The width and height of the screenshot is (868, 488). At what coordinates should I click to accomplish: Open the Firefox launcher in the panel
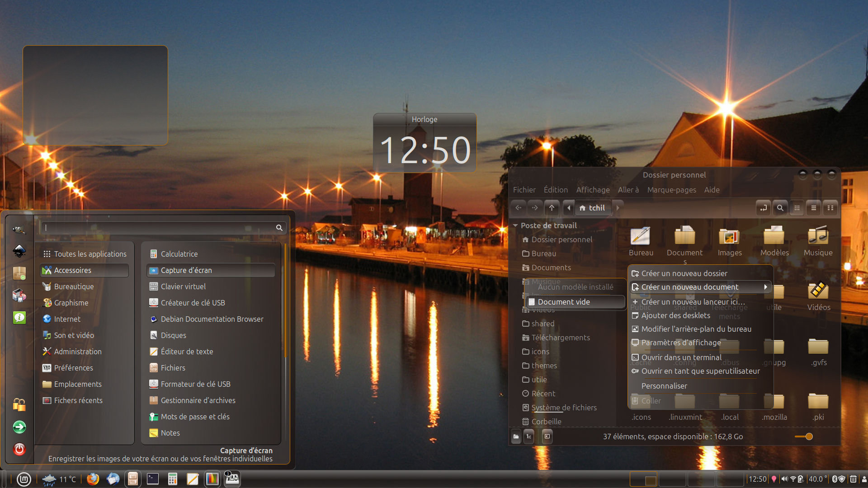click(x=93, y=479)
